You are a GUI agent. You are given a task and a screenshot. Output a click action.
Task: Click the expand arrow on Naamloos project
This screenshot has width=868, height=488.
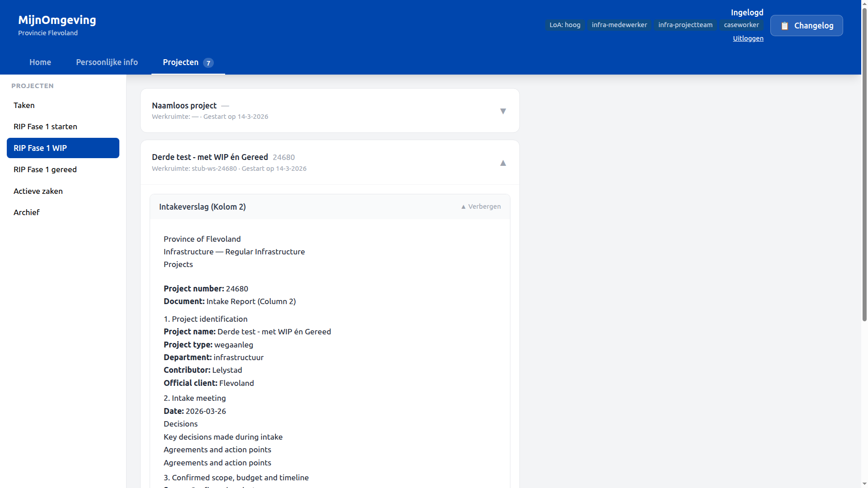[x=503, y=111]
